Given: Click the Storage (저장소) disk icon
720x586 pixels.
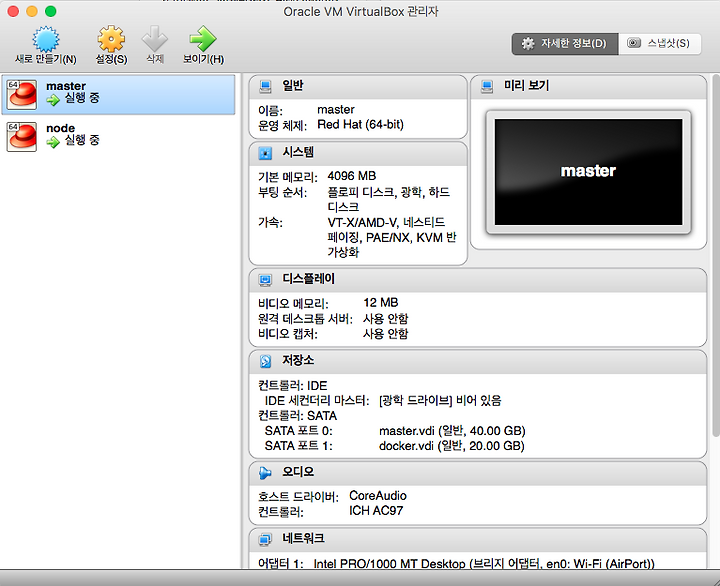Looking at the screenshot, I should pos(265,361).
